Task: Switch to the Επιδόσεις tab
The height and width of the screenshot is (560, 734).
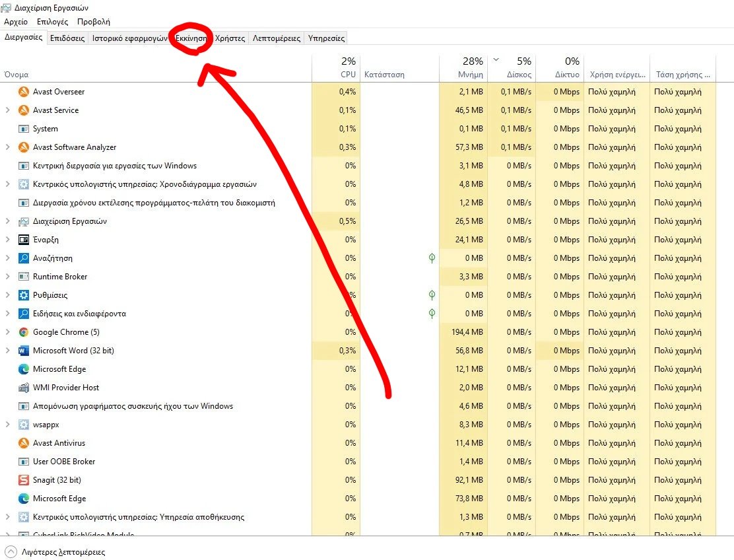Action: tap(67, 38)
